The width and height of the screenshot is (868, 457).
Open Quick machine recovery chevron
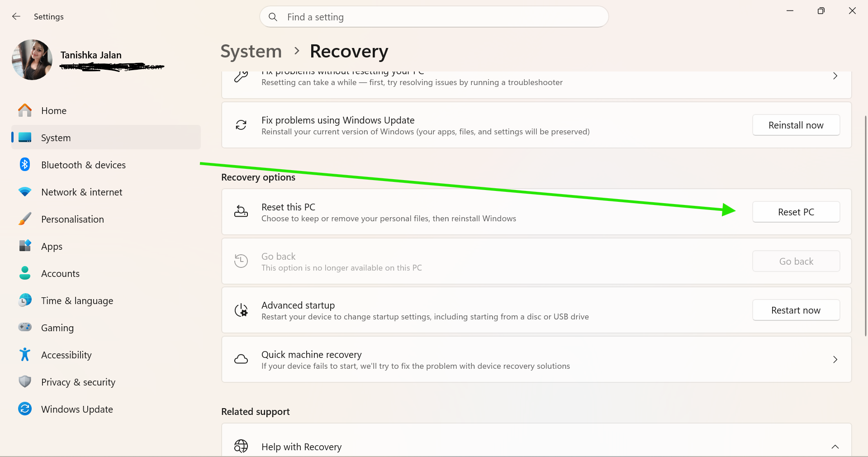pos(835,359)
